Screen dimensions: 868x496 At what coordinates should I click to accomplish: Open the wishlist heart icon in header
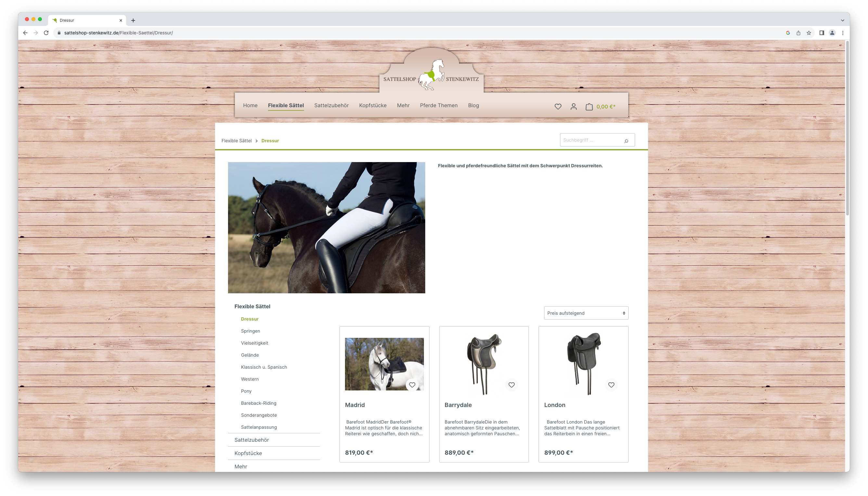tap(558, 107)
